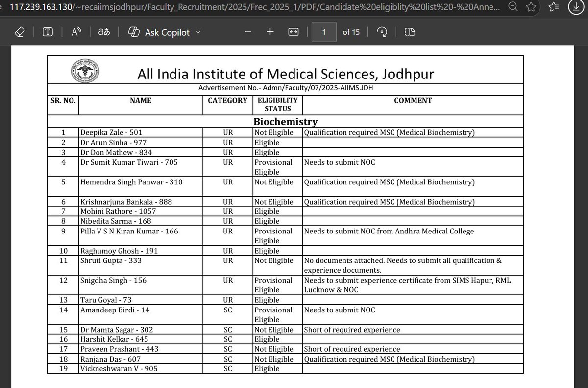
Task: Zoom out using the minus icon
Action: pos(248,32)
